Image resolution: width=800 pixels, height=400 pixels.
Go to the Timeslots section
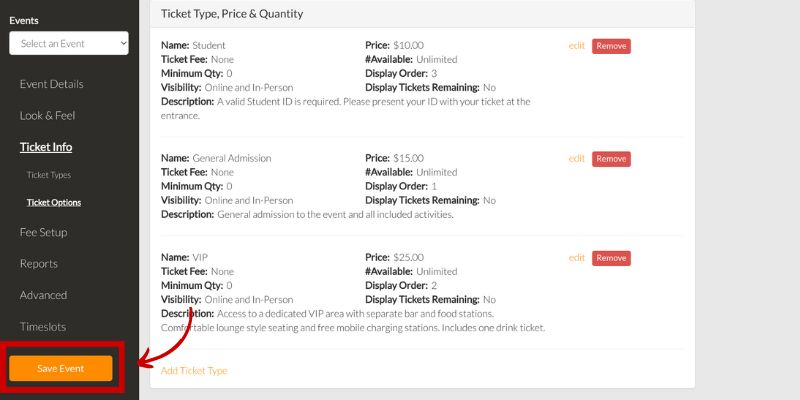[x=43, y=327]
